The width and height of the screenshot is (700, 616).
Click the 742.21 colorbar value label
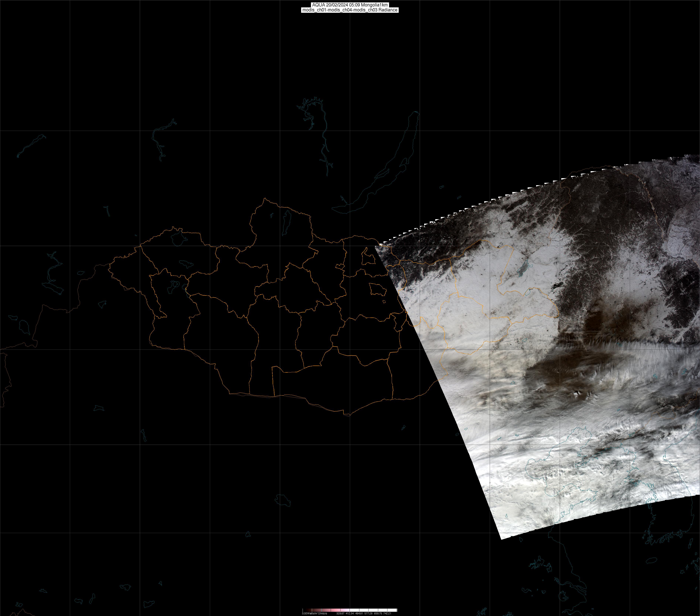click(387, 614)
